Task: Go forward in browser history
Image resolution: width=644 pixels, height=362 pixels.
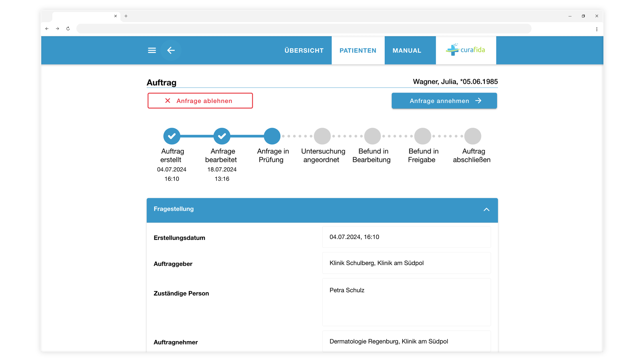Action: [x=57, y=29]
